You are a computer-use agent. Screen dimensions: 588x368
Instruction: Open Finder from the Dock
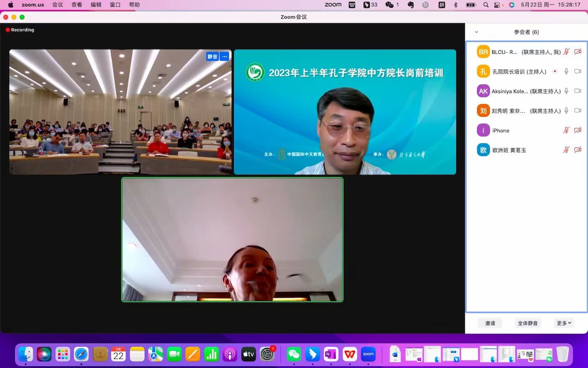pos(26,354)
